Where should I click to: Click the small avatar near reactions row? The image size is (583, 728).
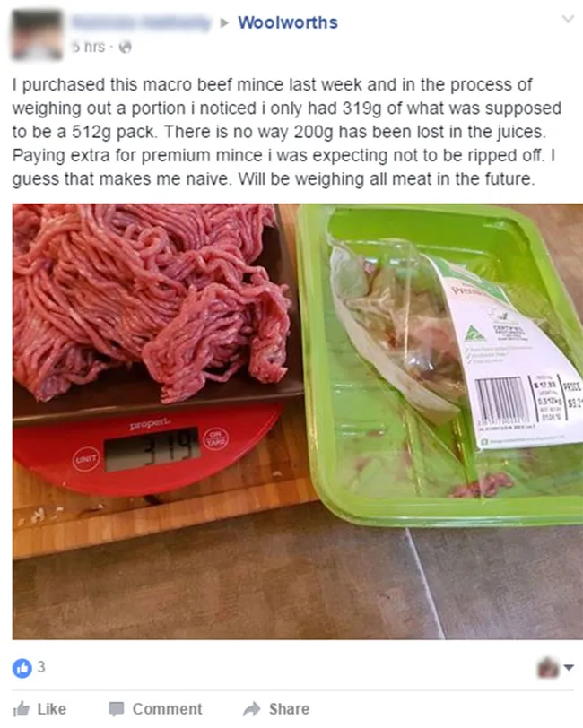549,668
